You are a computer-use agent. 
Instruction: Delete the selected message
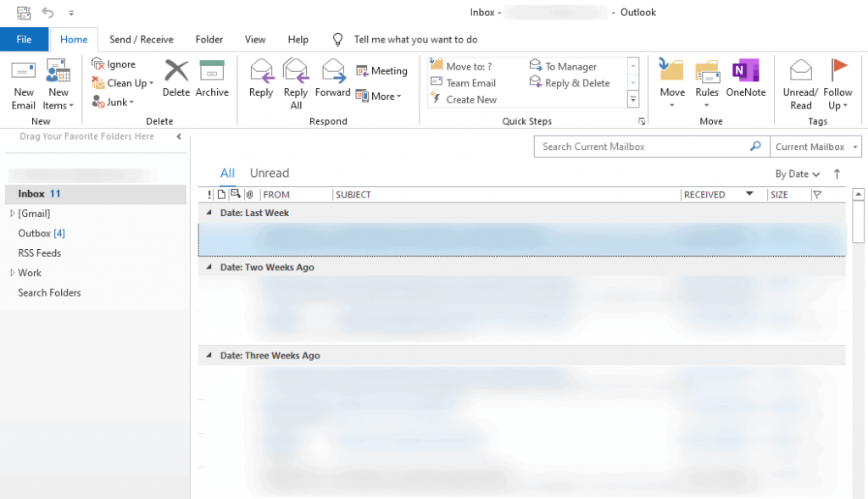175,83
